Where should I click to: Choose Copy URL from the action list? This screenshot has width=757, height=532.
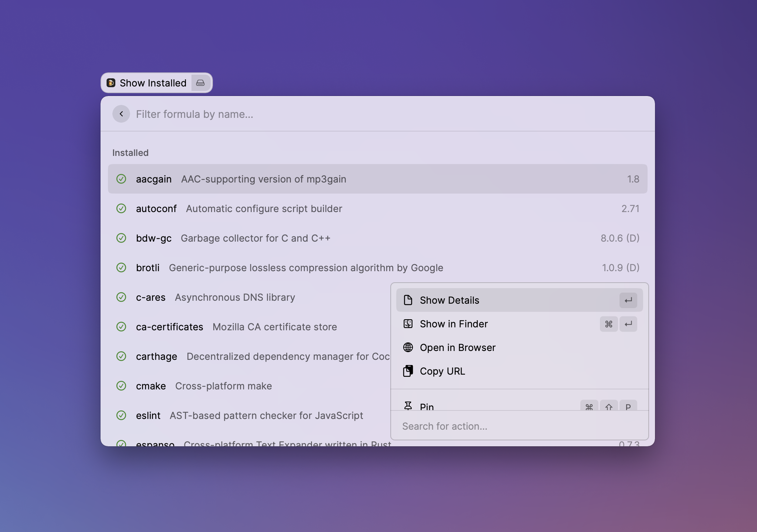[x=442, y=371]
